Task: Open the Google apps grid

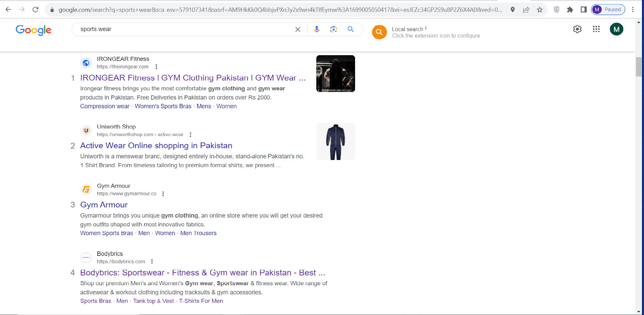Action: pyautogui.click(x=597, y=29)
